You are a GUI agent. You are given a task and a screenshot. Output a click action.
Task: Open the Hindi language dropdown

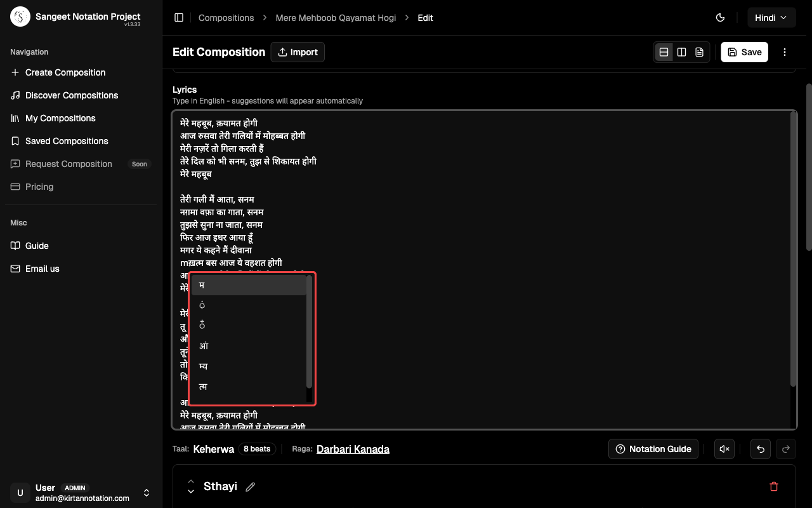(771, 17)
